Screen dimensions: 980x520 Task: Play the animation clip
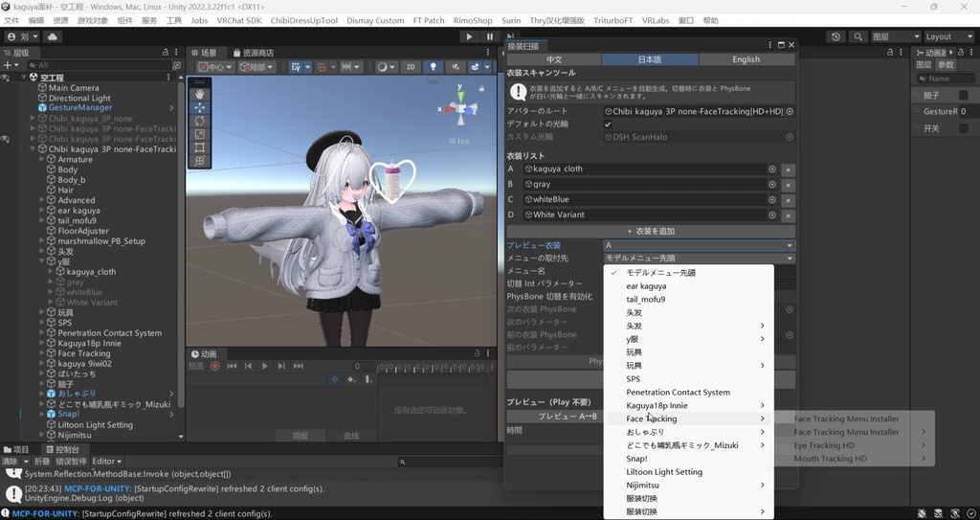point(264,366)
